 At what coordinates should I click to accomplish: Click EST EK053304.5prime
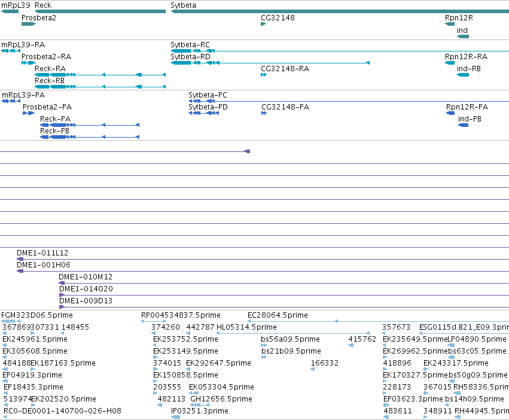[221, 387]
